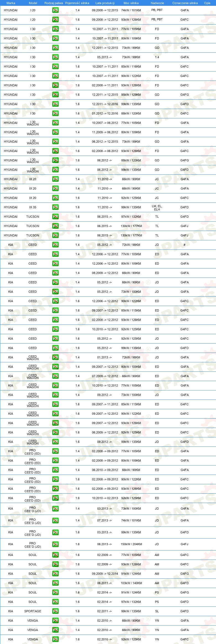Click the Lata produkcji column header
Image resolution: width=216 pixels, height=644 pixels.
point(105,3)
